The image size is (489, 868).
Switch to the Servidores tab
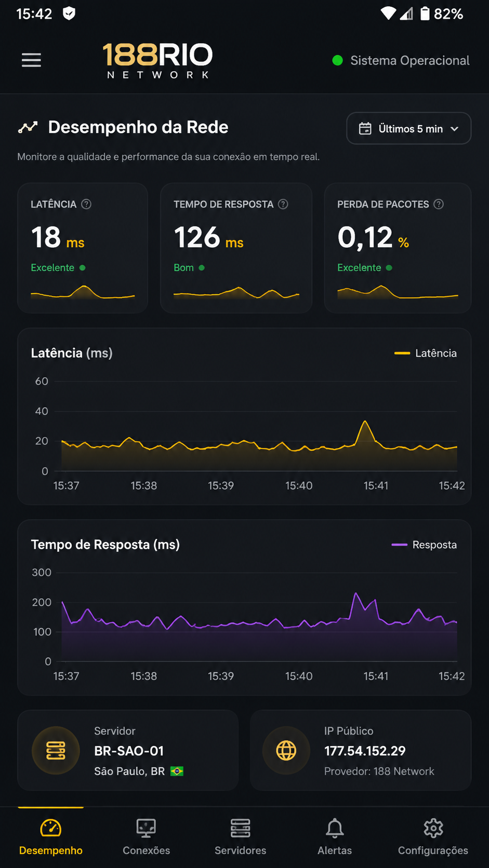click(x=240, y=837)
